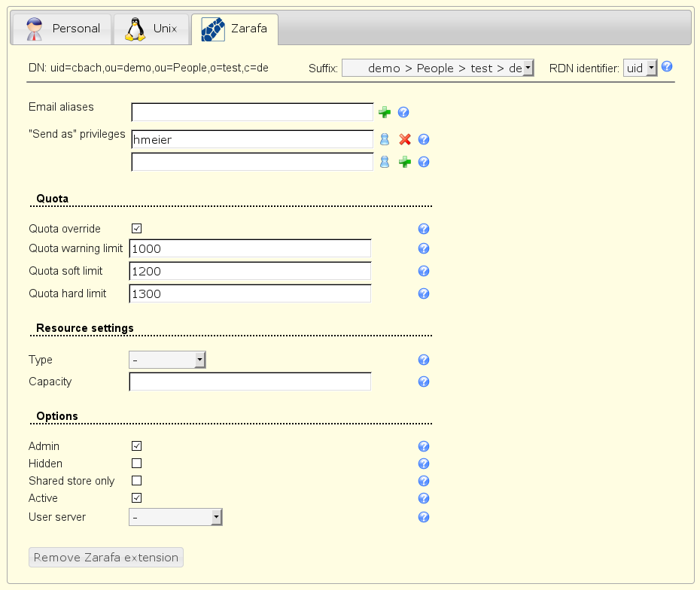
Task: Enable the Hidden checkbox
Action: tap(137, 464)
